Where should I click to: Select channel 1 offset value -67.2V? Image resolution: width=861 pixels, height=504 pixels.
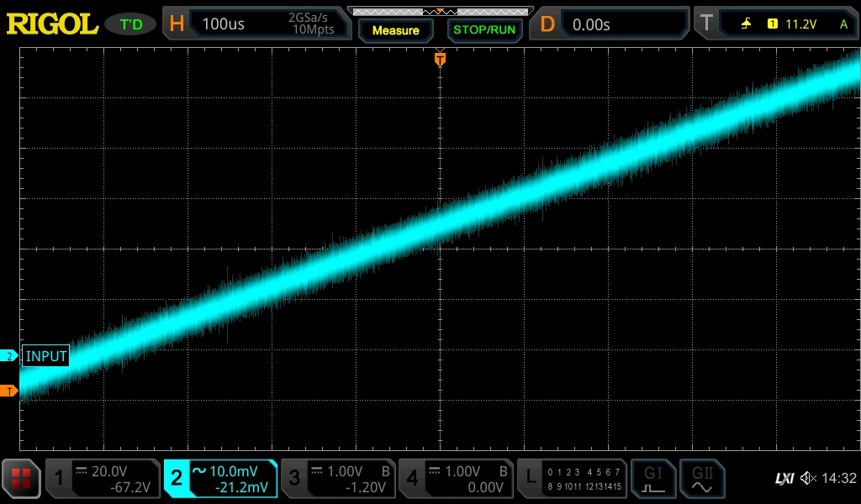tap(129, 487)
